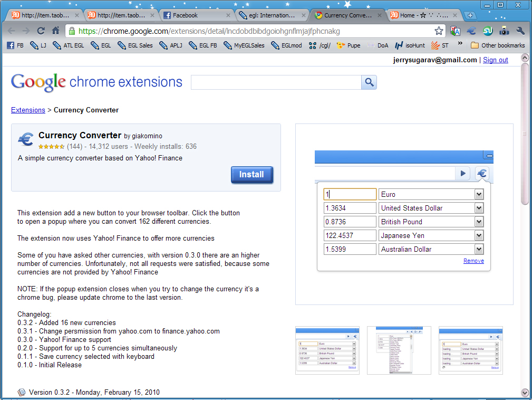Open a new tab with plus button
The image size is (532, 400).
(470, 15)
